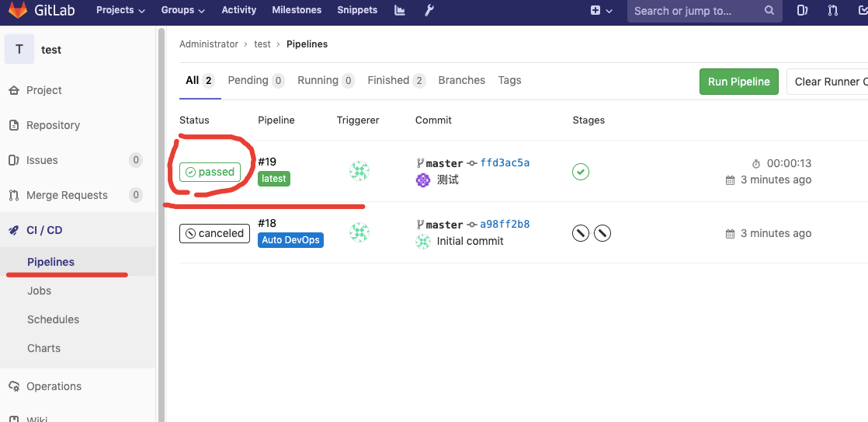868x422 pixels.
Task: Click the GitLab fox logo
Action: pyautogui.click(x=17, y=11)
